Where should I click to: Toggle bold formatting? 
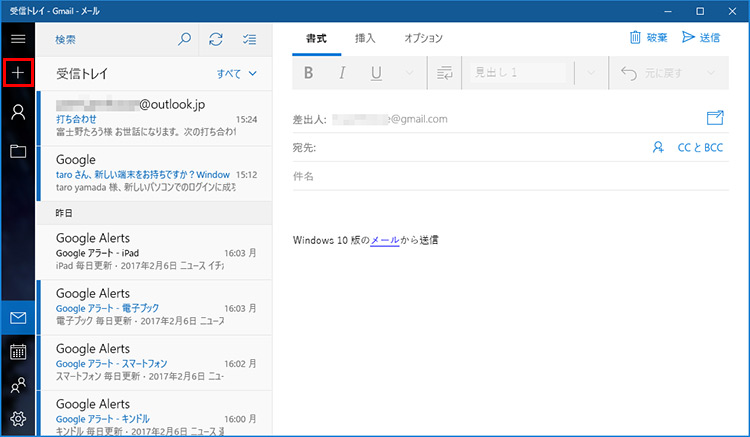pos(309,73)
